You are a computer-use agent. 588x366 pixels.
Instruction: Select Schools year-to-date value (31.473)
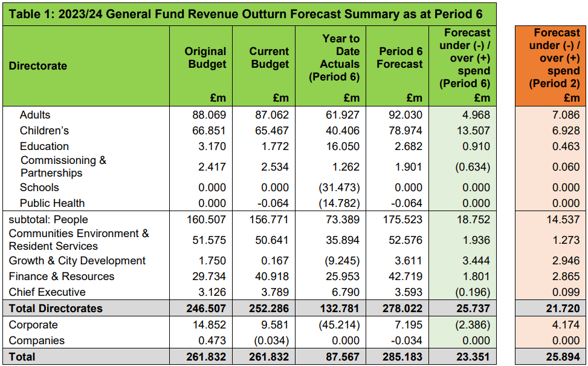tap(338, 188)
